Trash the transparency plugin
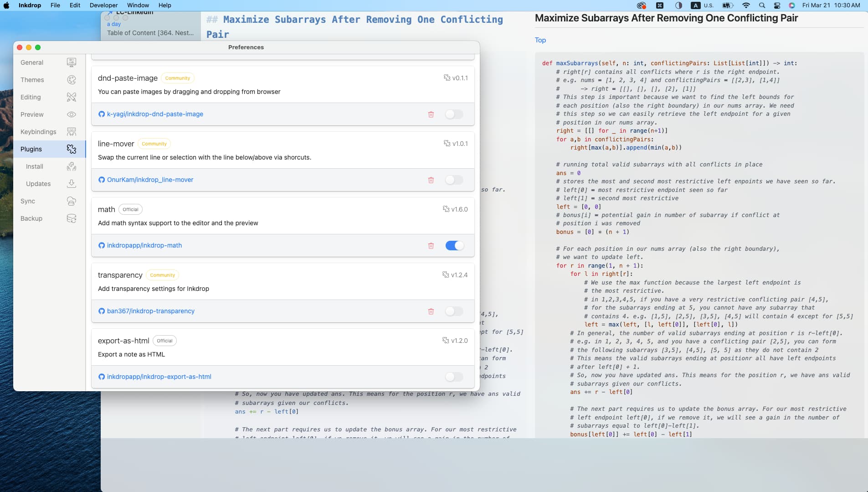Viewport: 868px width, 492px height. (431, 311)
